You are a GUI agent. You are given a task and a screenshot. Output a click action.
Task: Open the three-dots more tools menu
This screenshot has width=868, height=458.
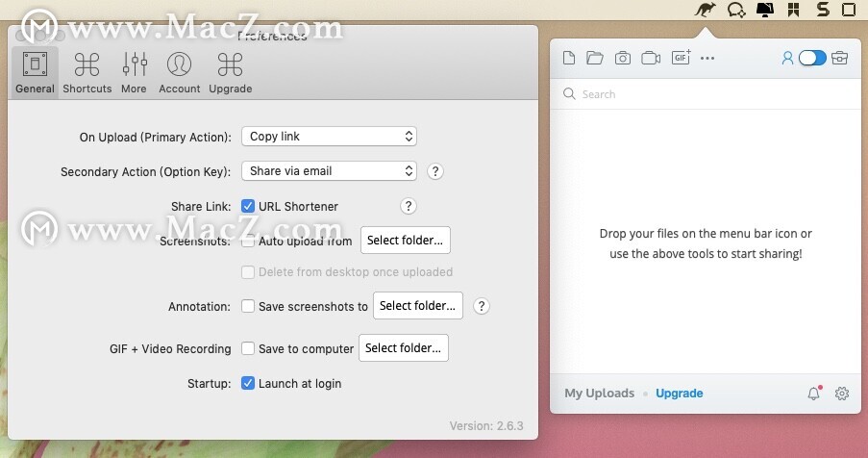[707, 58]
